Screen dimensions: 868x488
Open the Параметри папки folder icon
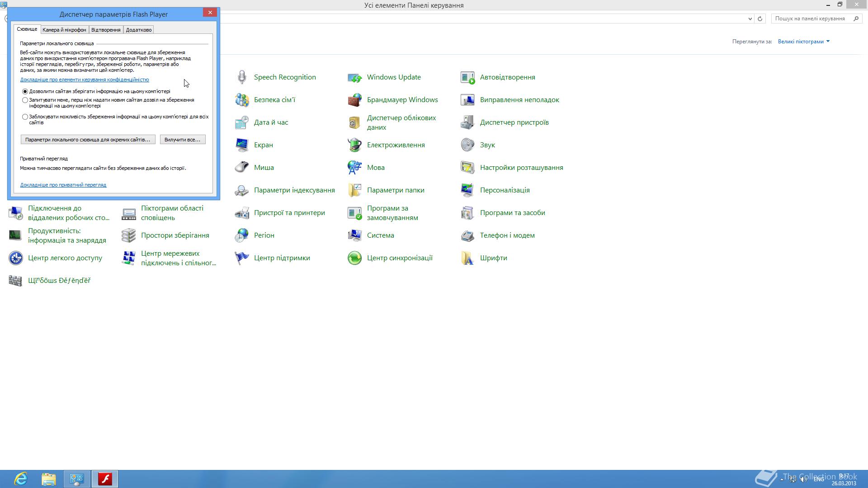355,190
